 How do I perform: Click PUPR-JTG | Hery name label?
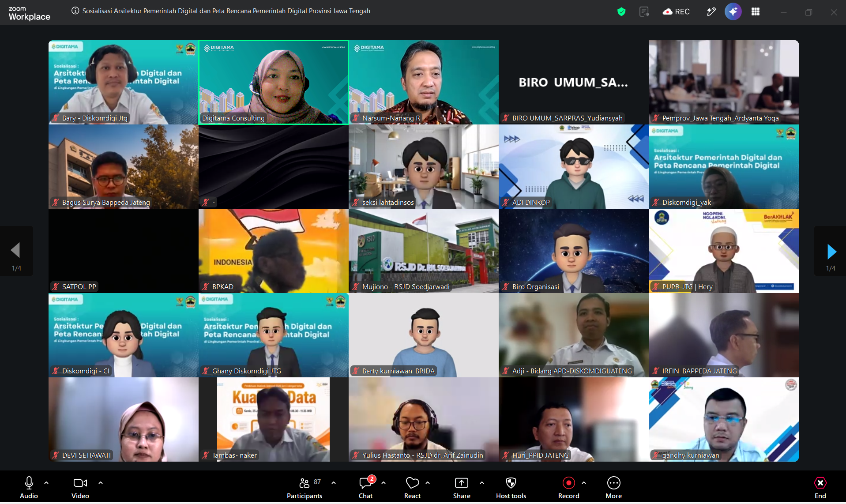[x=687, y=287]
